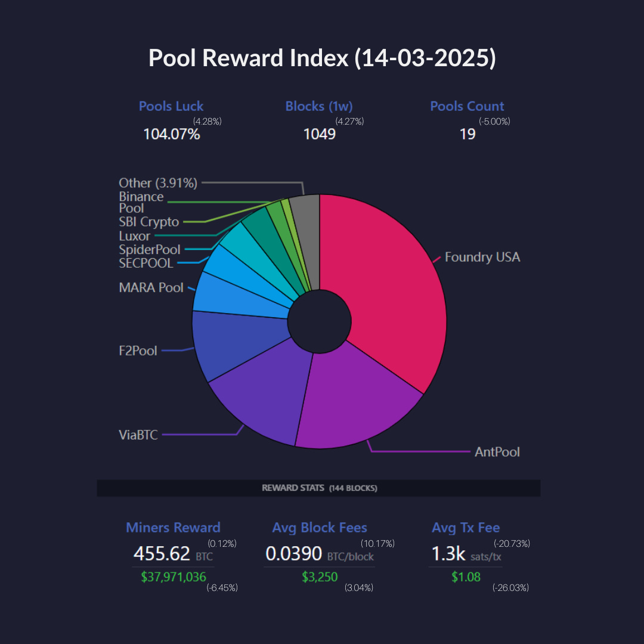Click the F2Pool label

138,351
